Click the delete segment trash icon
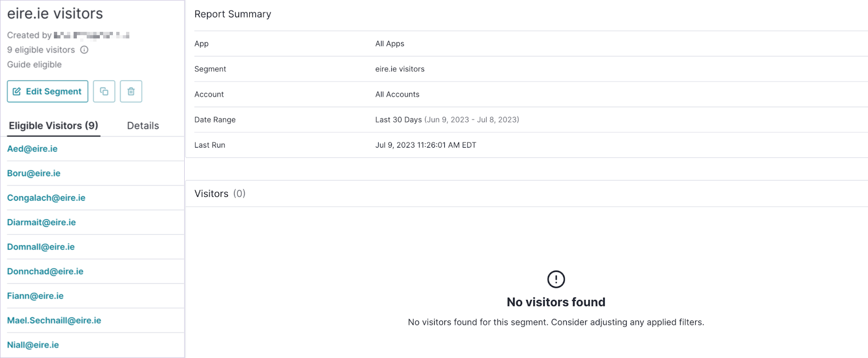Screen dimensions: 868x358 coord(131,91)
